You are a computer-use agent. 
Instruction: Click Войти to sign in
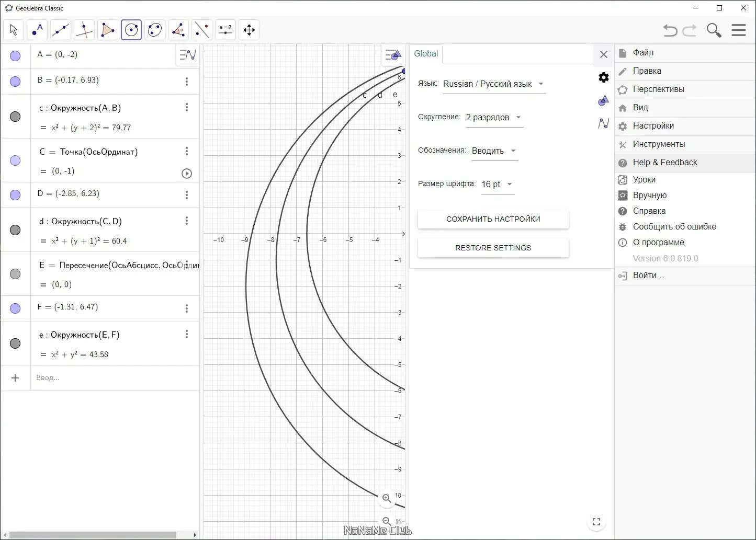pyautogui.click(x=685, y=275)
